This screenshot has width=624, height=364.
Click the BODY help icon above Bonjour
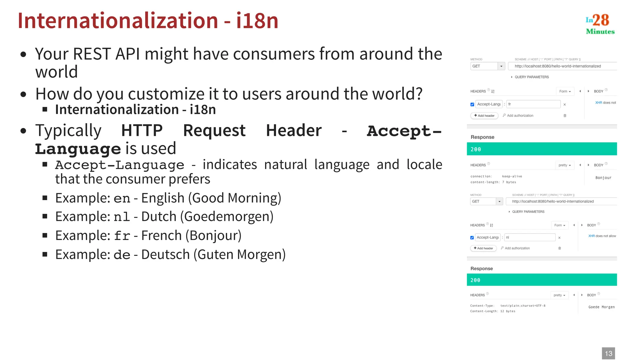point(606,164)
